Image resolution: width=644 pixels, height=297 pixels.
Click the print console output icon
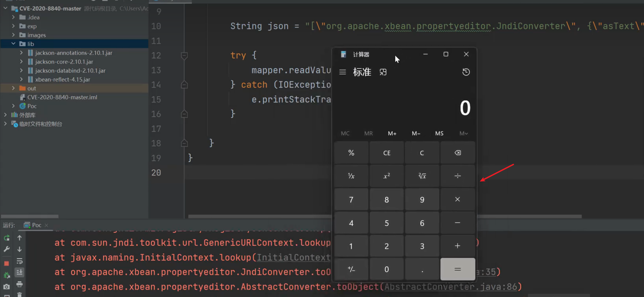pyautogui.click(x=19, y=284)
